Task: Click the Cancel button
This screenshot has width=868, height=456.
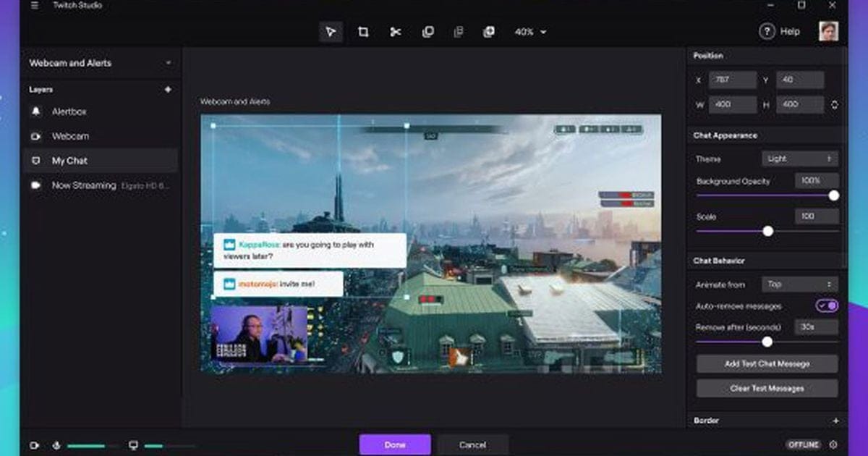Action: tap(472, 444)
